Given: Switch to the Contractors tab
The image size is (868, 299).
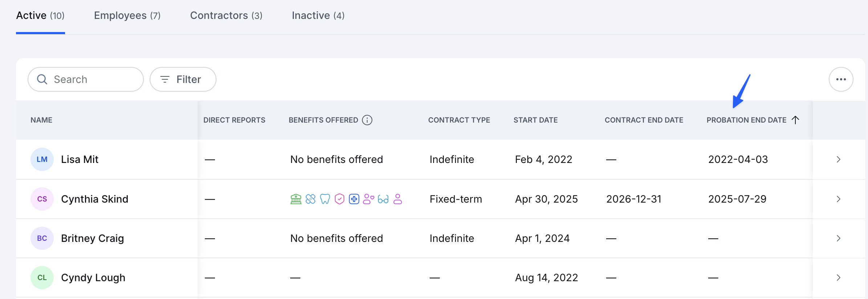Looking at the screenshot, I should point(226,15).
